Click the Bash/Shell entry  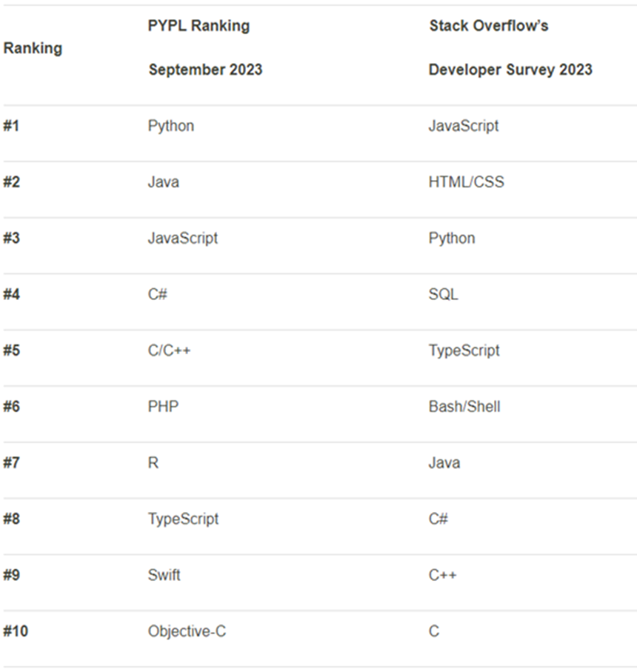(x=464, y=407)
